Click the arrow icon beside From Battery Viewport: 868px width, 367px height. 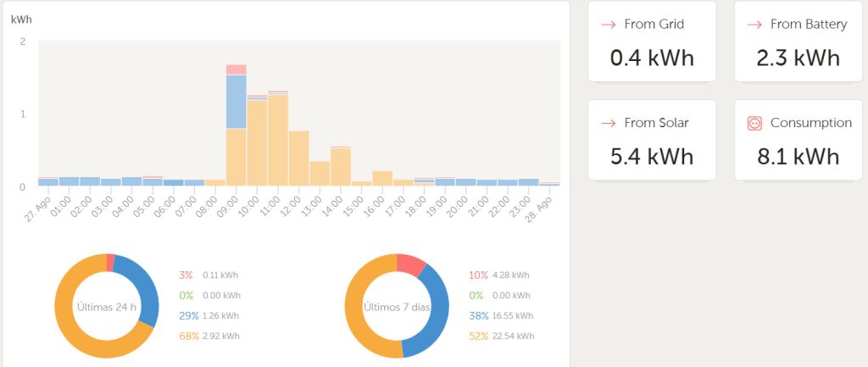[754, 25]
